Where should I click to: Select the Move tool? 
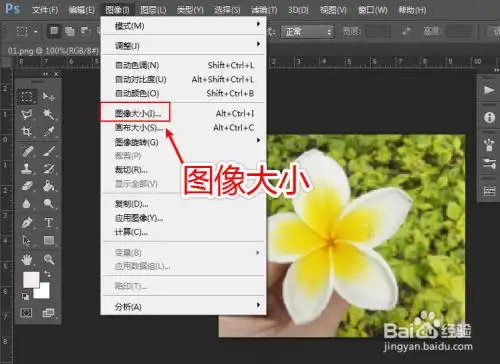(49, 96)
